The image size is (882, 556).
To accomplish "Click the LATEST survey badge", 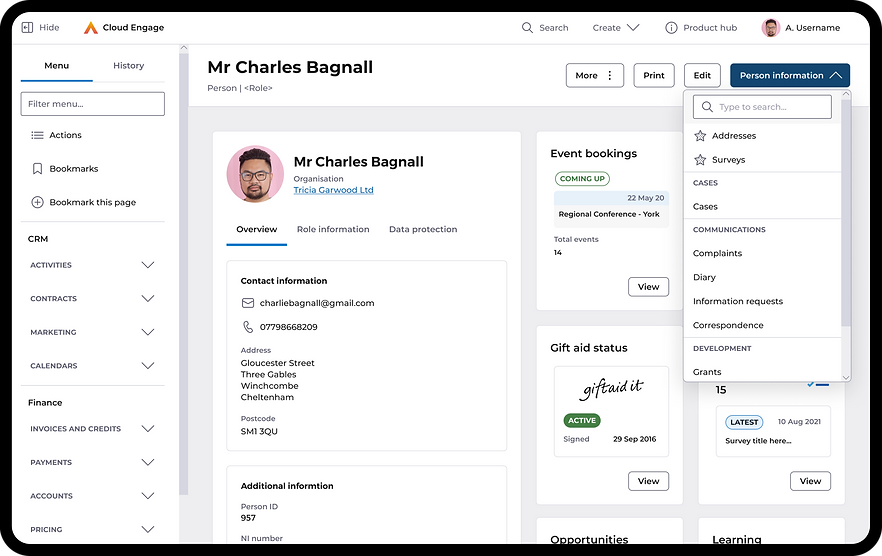I will coord(744,422).
